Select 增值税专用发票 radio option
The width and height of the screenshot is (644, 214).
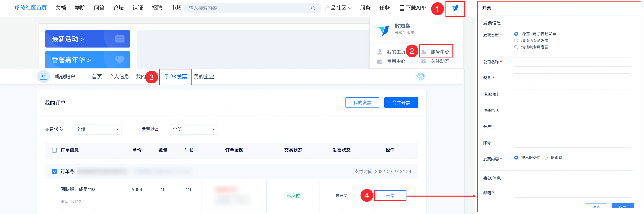click(516, 47)
